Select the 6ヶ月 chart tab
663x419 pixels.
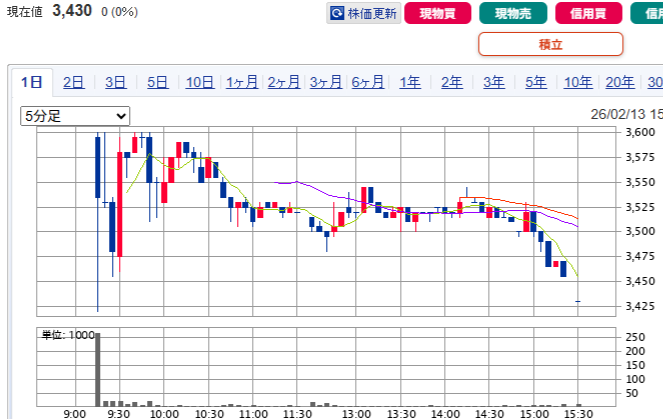[x=368, y=83]
